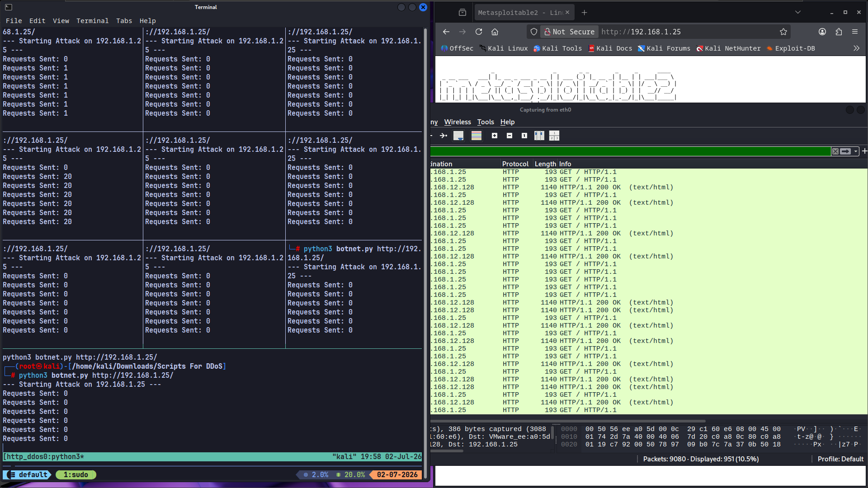This screenshot has height=488, width=868.
Task: Open Wireshark Wireless menu
Action: (458, 122)
